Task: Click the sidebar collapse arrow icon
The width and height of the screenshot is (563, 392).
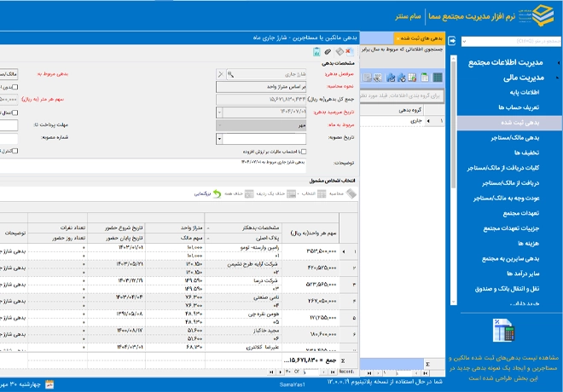Action: [x=452, y=40]
